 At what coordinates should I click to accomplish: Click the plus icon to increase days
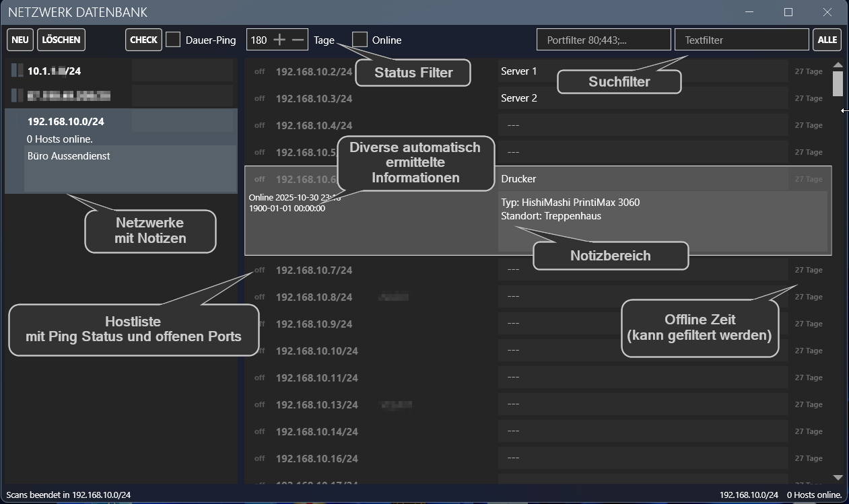[279, 40]
